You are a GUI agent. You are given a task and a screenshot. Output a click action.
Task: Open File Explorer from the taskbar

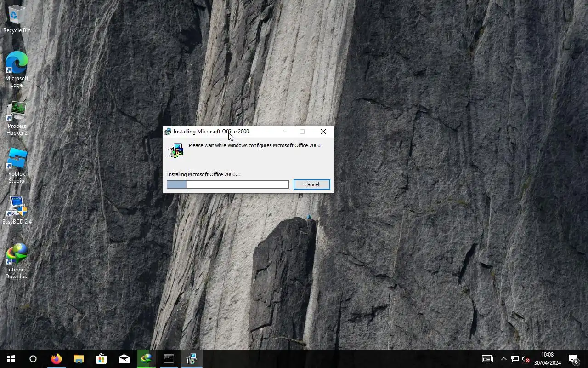tap(79, 359)
